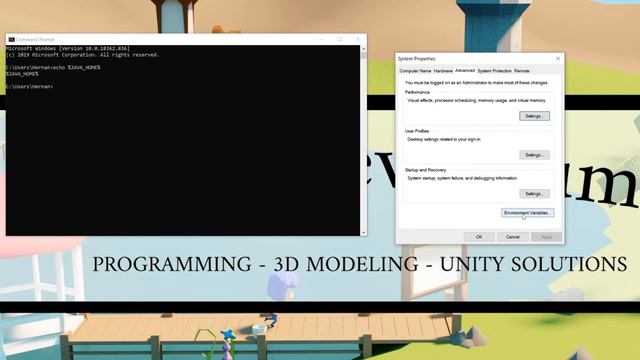Minimize the Command Prompt window
Viewport: 640px width, 360px height.
[x=321, y=39]
